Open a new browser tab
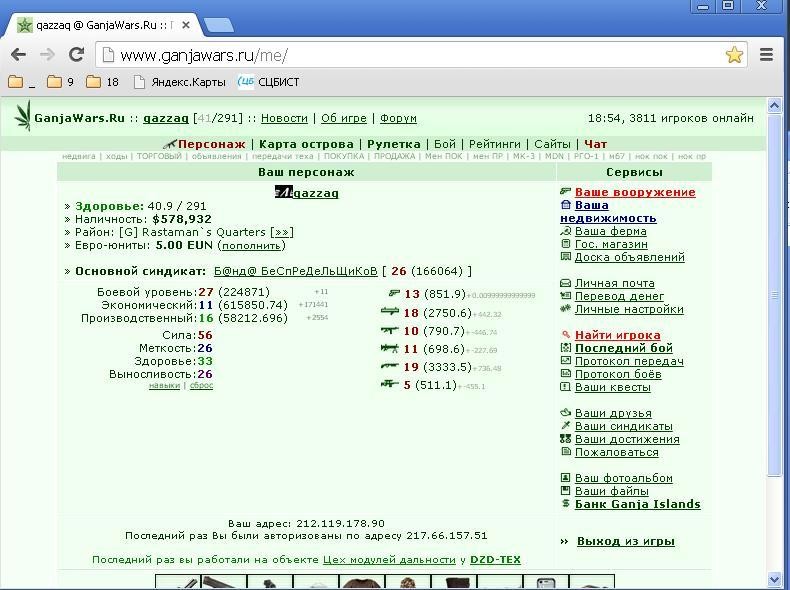This screenshot has height=590, width=790. click(218, 25)
